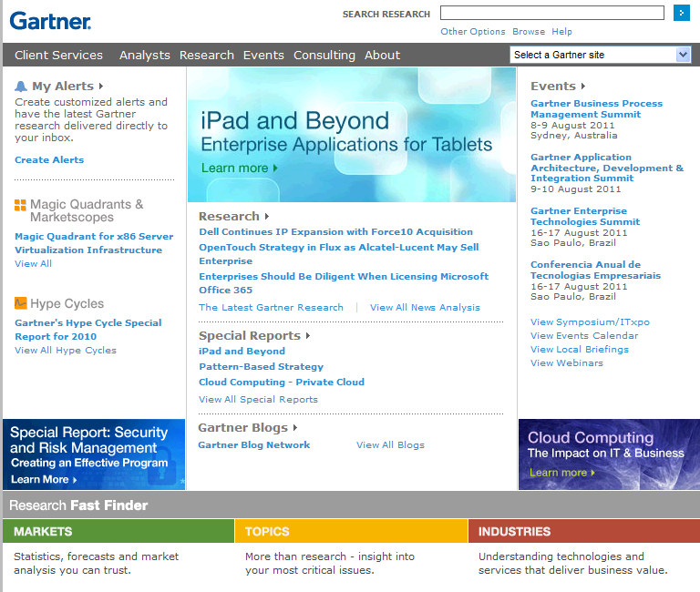Image resolution: width=700 pixels, height=592 pixels.
Task: Click the arrow beside Gartner Blogs heading
Action: 295,428
